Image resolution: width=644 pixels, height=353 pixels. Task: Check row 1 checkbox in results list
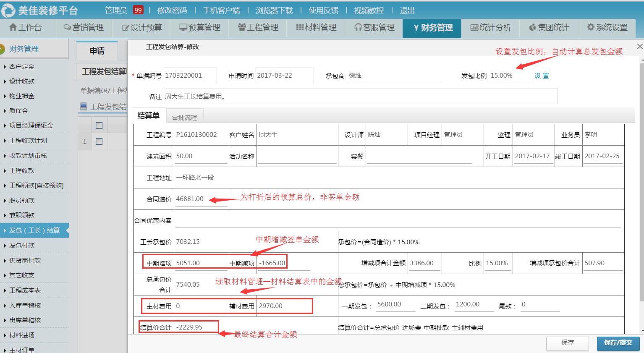pos(99,141)
